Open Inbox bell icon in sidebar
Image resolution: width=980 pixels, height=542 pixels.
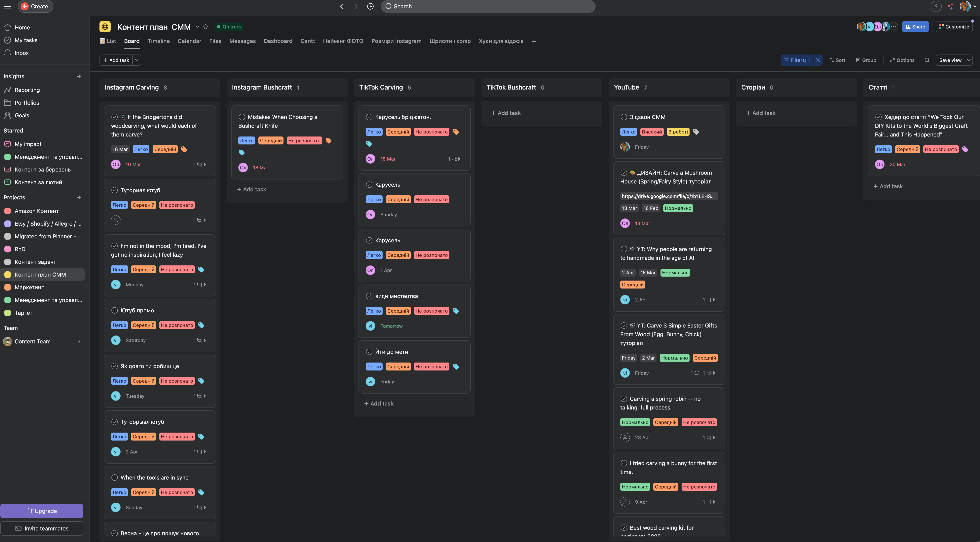pyautogui.click(x=8, y=53)
